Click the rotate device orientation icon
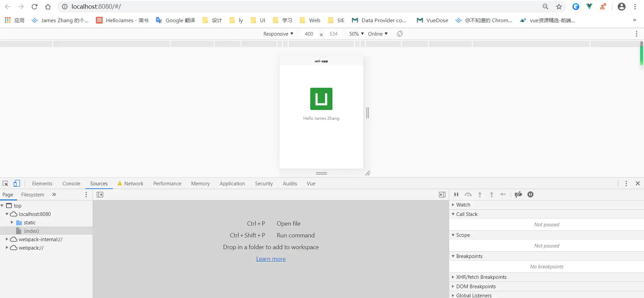Image resolution: width=644 pixels, height=298 pixels. pyautogui.click(x=400, y=34)
